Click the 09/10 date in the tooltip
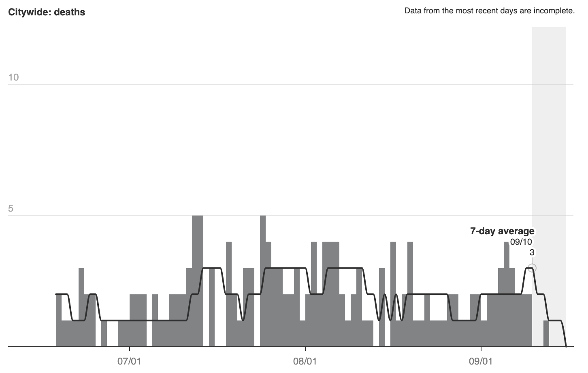The height and width of the screenshot is (373, 588). 521,242
